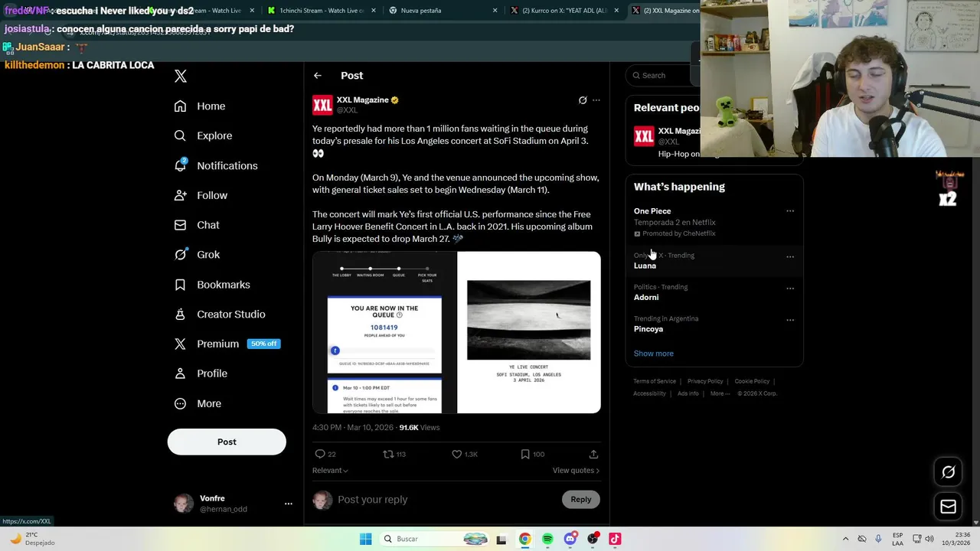Open the Home page from the sidebar
This screenshot has width=980, height=551.
[x=200, y=106]
